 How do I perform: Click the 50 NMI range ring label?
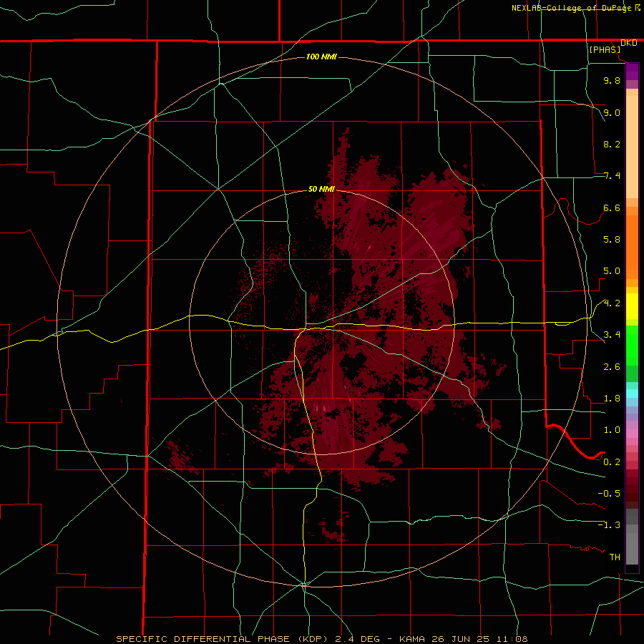click(x=321, y=190)
